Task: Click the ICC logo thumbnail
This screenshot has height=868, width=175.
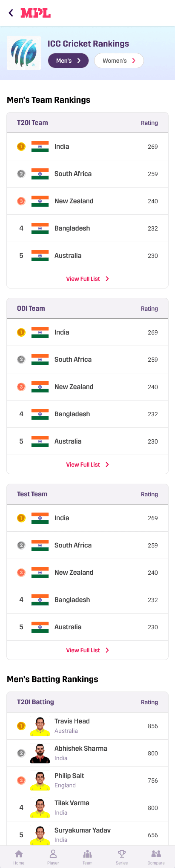Action: point(24,53)
